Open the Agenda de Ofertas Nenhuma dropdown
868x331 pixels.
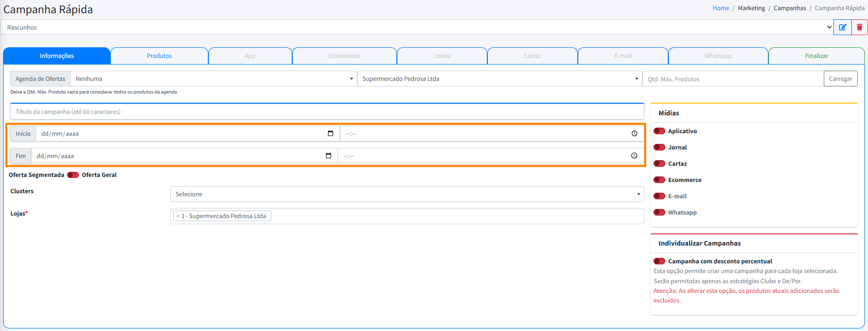(x=213, y=79)
